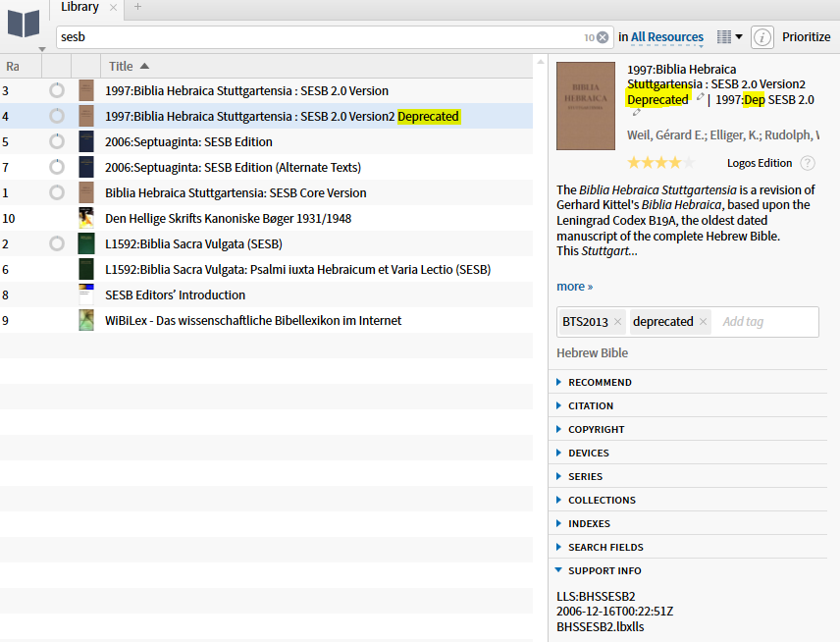Click the more » description link
This screenshot has height=642, width=840.
click(575, 287)
